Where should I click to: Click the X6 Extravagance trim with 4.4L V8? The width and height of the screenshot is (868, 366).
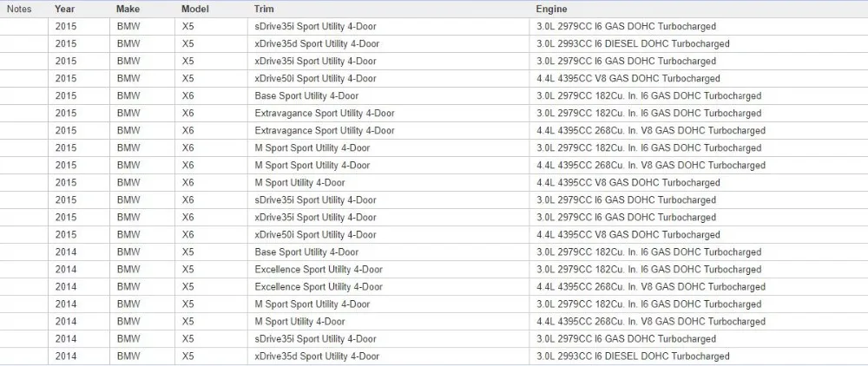tap(325, 130)
